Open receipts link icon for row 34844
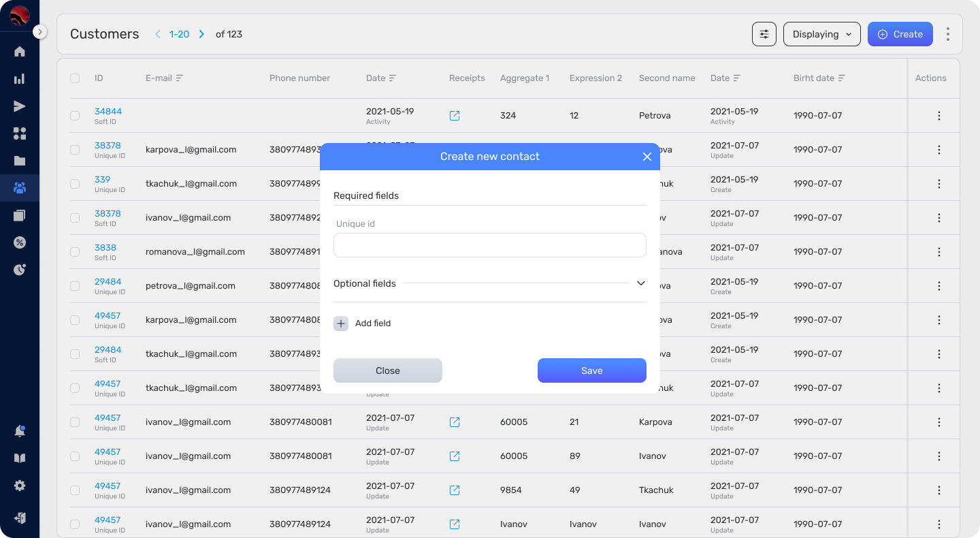Viewport: 980px width, 538px height. (x=455, y=116)
